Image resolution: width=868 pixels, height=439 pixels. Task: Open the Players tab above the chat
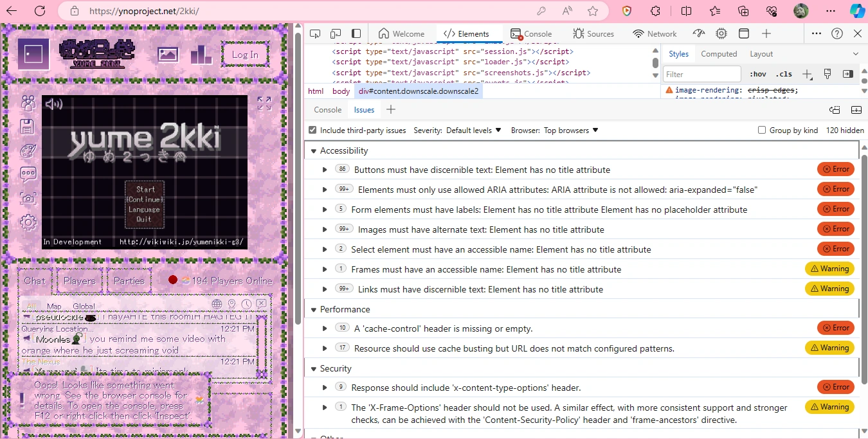tap(78, 281)
